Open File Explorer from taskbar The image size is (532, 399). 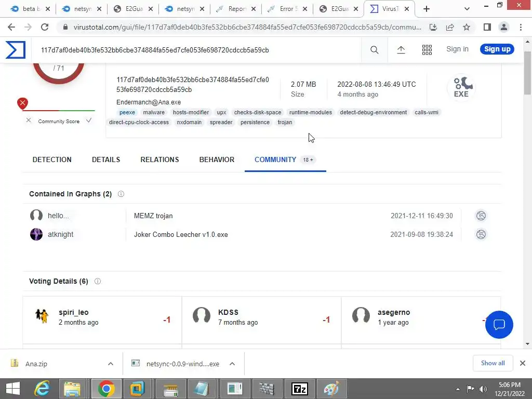(72, 389)
